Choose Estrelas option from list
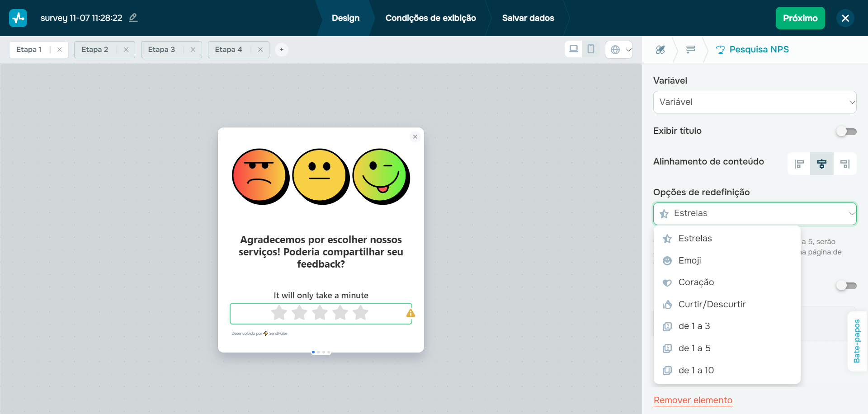Image resolution: width=868 pixels, height=414 pixels. point(727,239)
